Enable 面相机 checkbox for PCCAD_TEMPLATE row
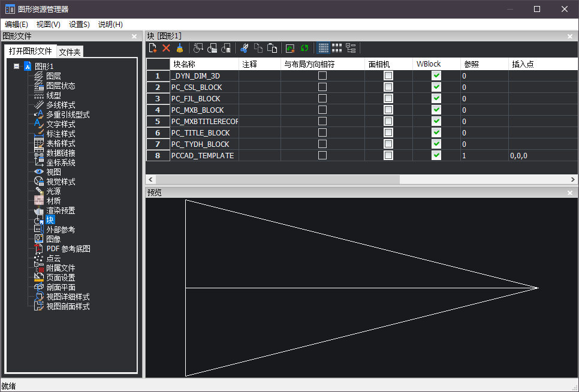The height and width of the screenshot is (392, 579). tap(388, 155)
